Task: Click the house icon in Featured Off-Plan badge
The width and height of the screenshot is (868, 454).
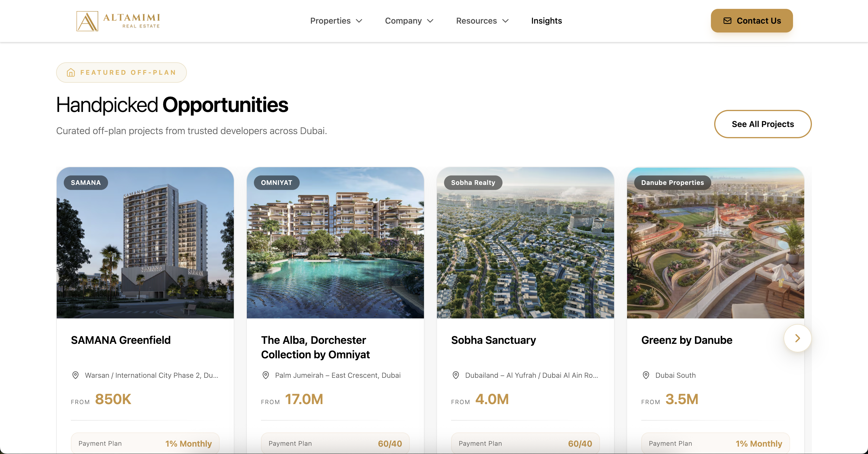Action: pos(71,72)
